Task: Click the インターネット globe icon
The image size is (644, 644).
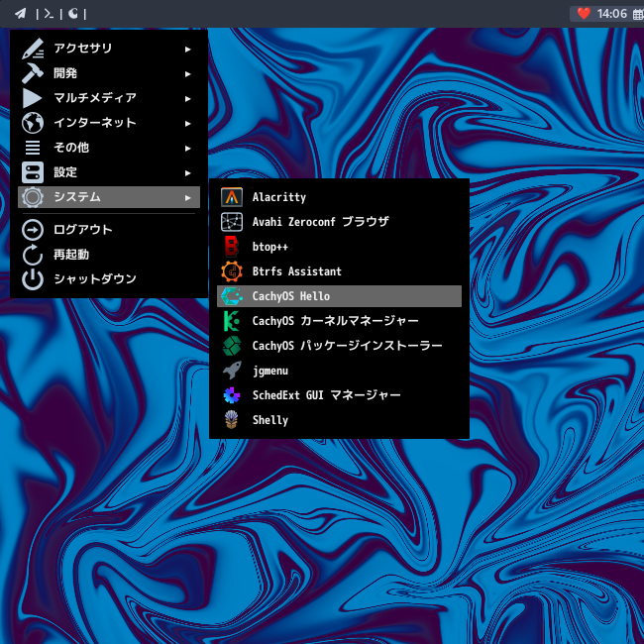Action: tap(33, 123)
